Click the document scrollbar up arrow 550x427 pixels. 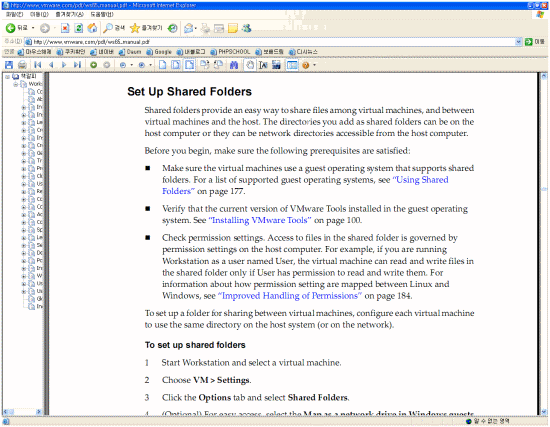[544, 76]
